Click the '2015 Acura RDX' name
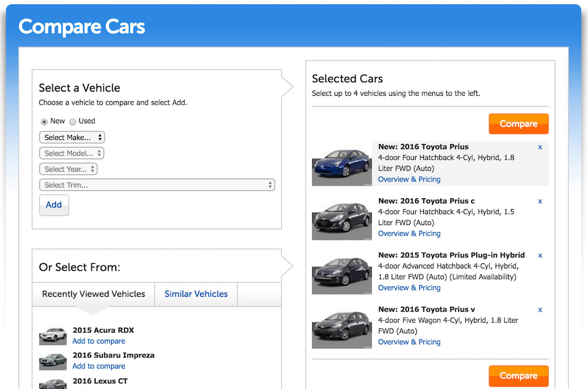 [103, 330]
